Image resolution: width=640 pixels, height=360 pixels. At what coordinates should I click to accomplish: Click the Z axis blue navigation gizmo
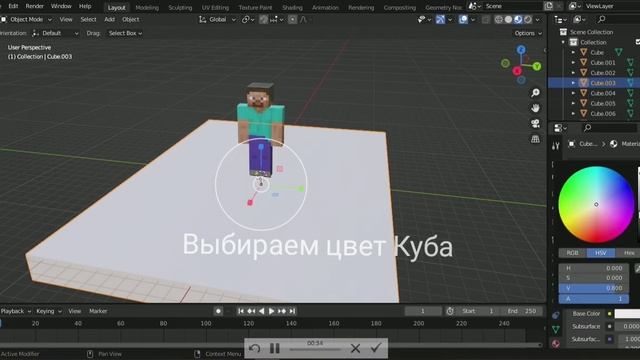click(521, 50)
